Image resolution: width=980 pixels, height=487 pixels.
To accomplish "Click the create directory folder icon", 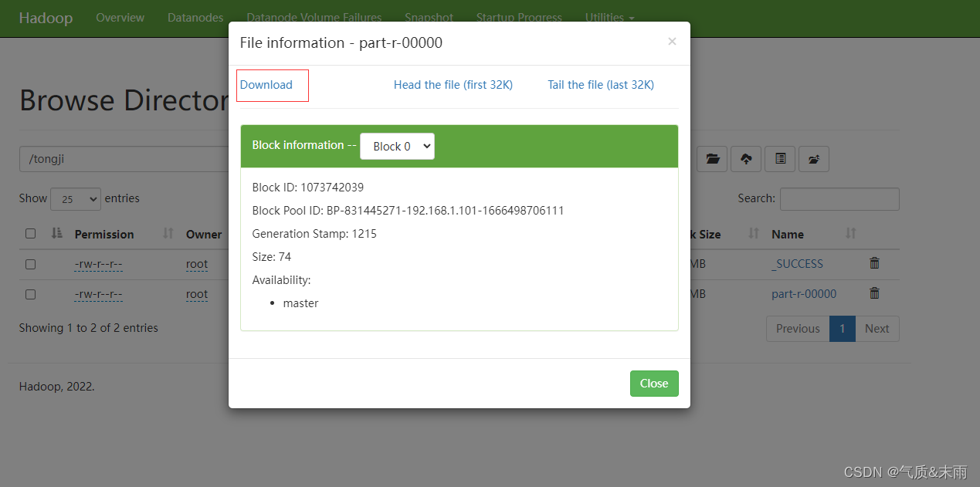I will point(814,159).
